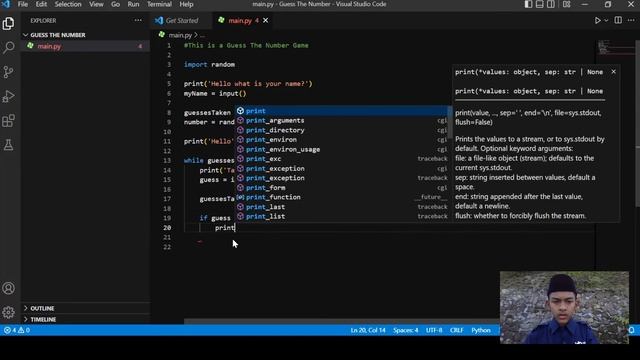The height and width of the screenshot is (360, 640).
Task: Open Run and Debug view
Action: click(8, 96)
